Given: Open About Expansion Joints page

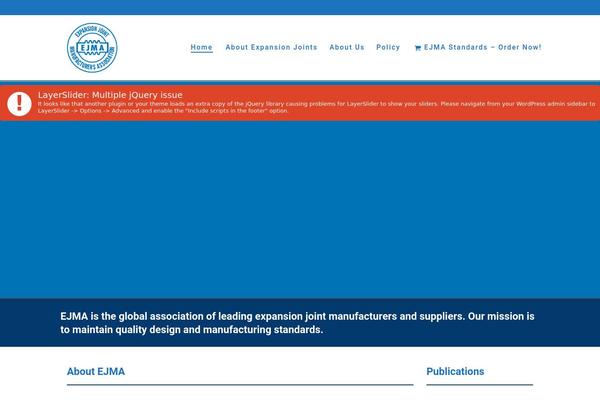Looking at the screenshot, I should point(271,47).
